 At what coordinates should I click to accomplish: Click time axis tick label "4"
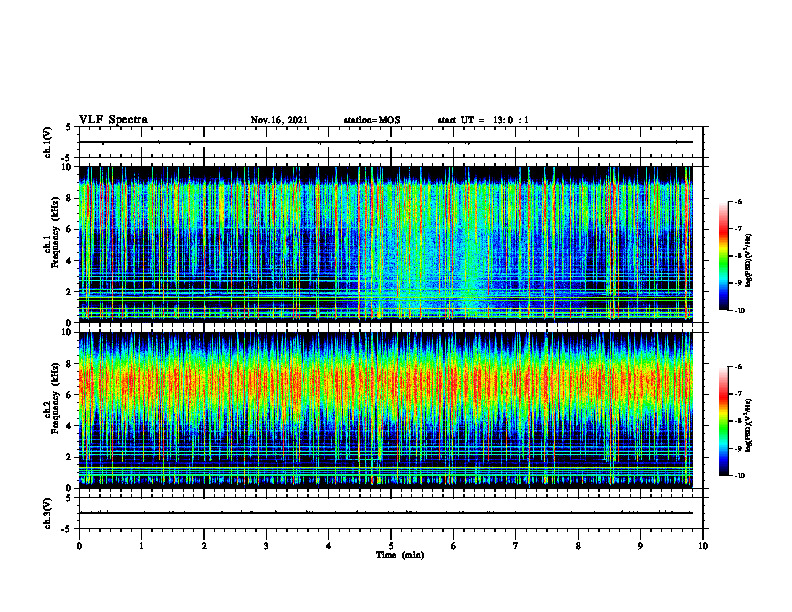click(328, 546)
